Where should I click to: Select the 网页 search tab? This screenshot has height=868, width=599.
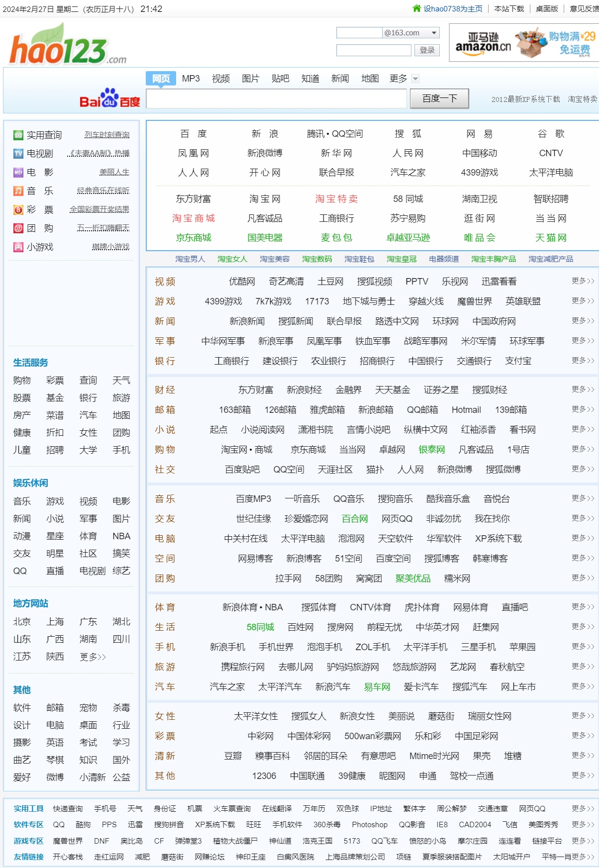(161, 79)
